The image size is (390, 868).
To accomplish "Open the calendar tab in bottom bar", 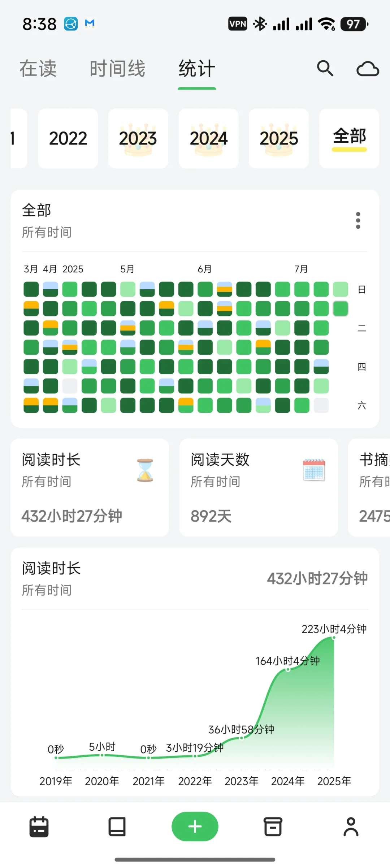I will point(39,826).
